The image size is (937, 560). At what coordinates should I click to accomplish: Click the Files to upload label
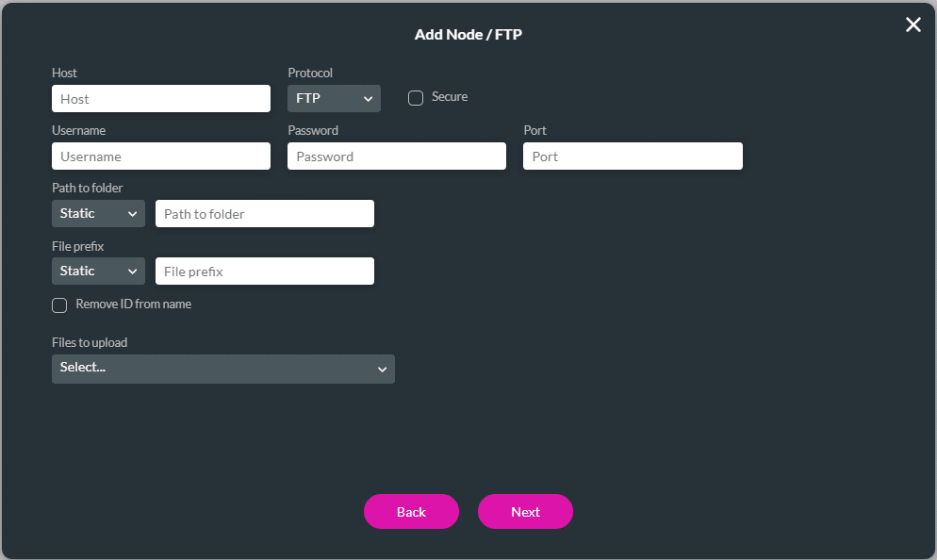(x=88, y=342)
